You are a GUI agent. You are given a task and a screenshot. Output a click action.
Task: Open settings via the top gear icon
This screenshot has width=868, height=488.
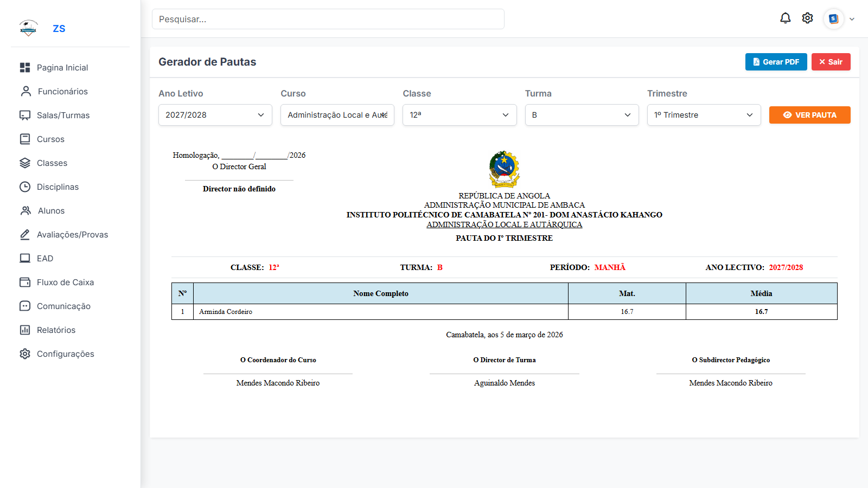807,18
